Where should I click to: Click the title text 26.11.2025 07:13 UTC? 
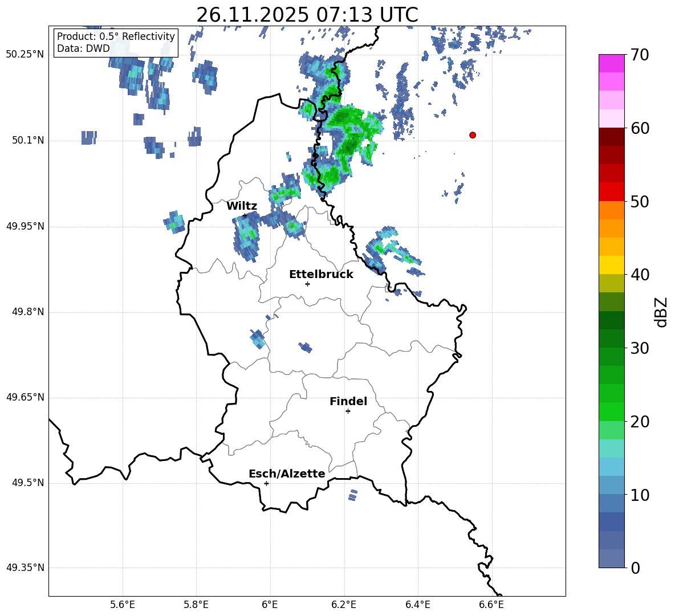tap(307, 15)
